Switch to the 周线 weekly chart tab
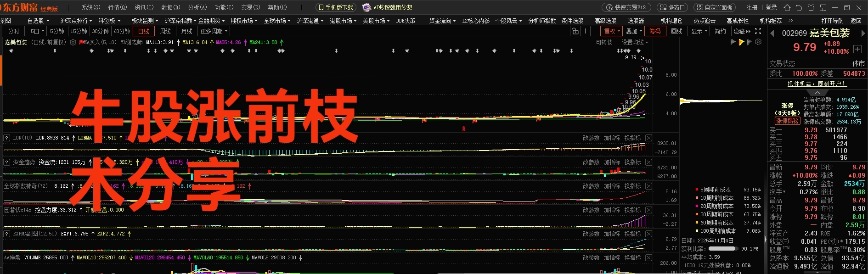This screenshot has width=868, height=274. click(165, 31)
